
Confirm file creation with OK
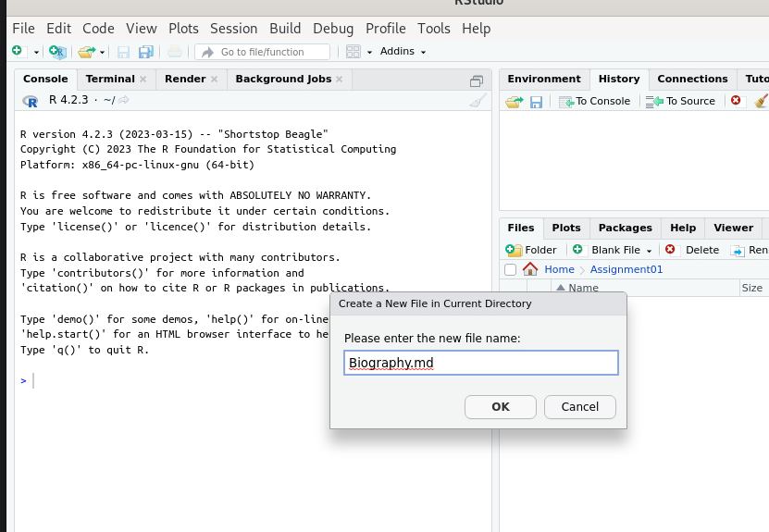click(501, 407)
